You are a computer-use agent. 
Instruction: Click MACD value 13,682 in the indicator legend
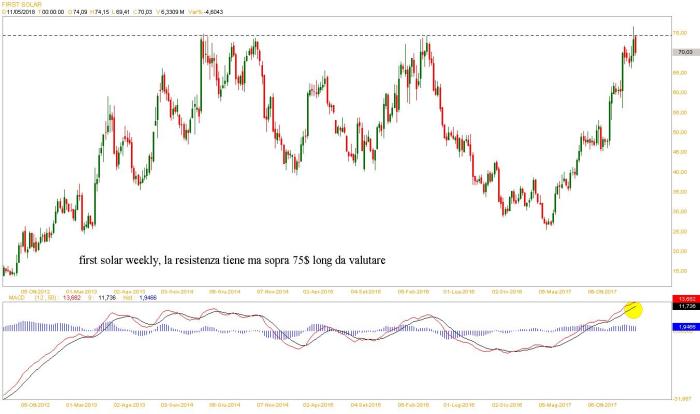point(72,297)
